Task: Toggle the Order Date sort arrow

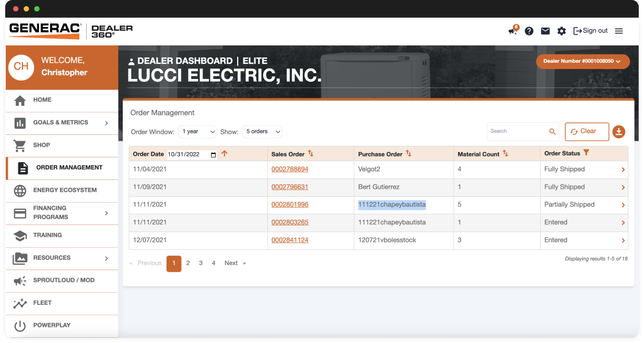Action: [224, 154]
